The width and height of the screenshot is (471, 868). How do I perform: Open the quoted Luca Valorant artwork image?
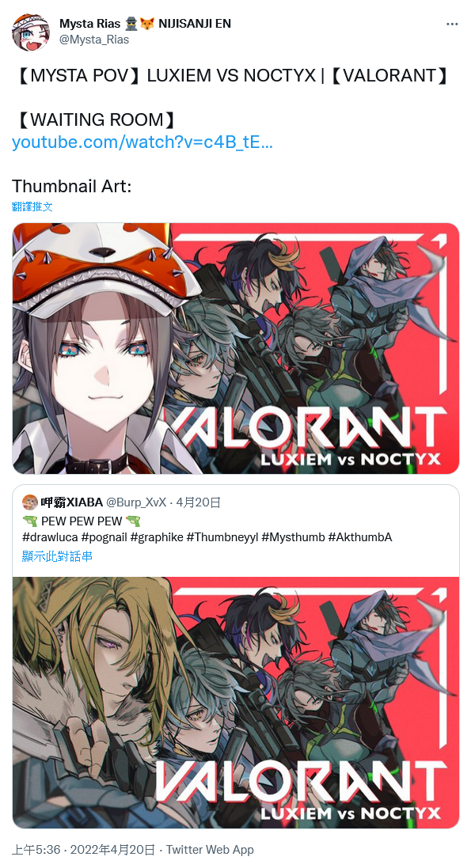click(x=236, y=703)
